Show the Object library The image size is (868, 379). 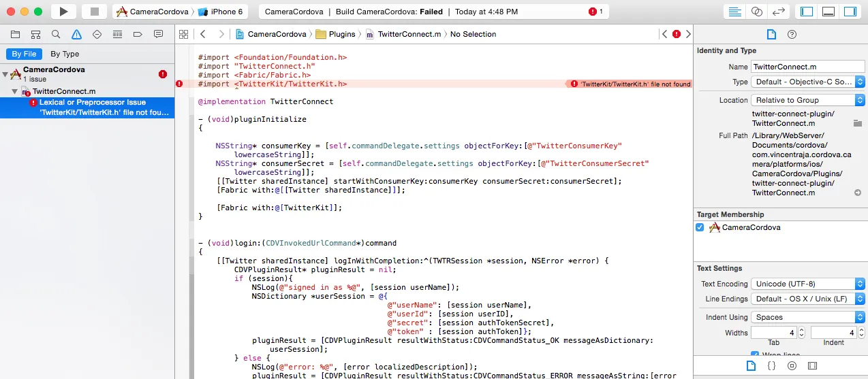[x=792, y=366]
